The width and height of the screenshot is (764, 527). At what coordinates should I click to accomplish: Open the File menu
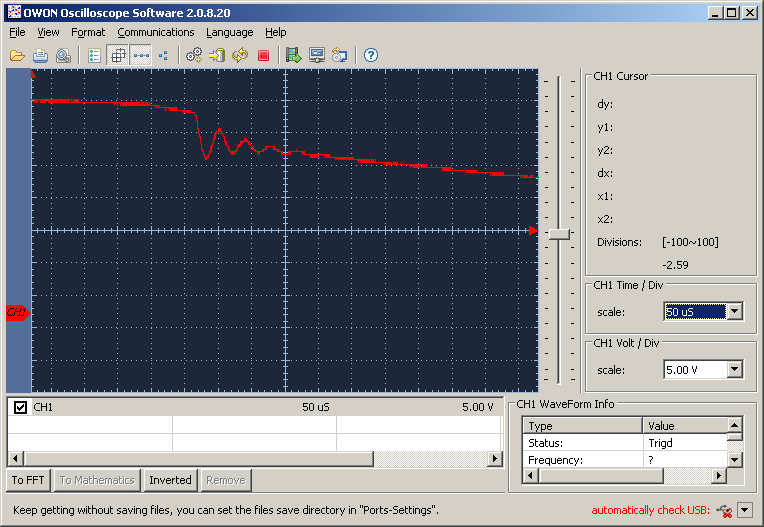point(17,32)
